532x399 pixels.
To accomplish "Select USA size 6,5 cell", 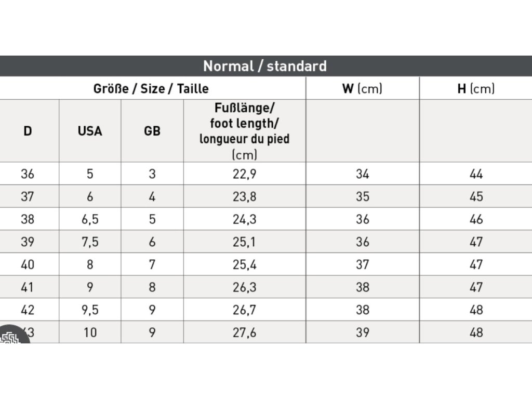I will coord(90,219).
